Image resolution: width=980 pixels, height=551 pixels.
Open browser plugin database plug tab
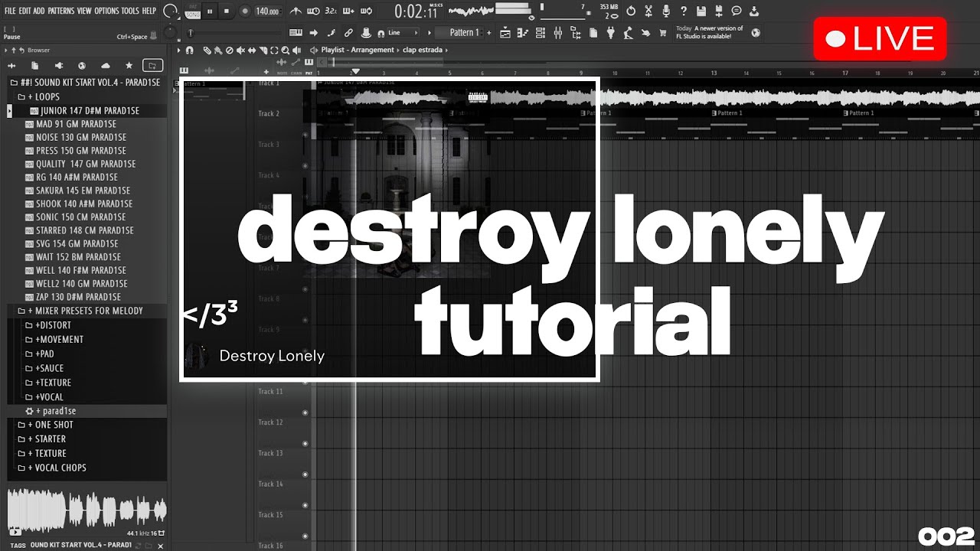[58, 66]
